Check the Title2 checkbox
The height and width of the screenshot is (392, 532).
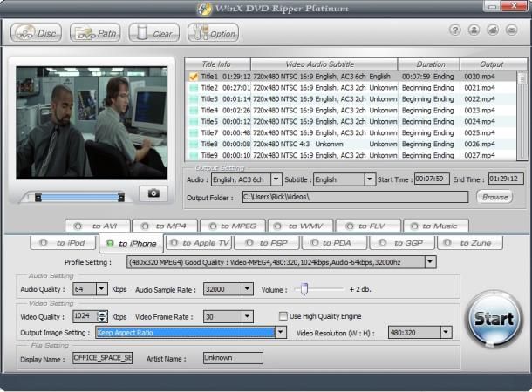click(x=194, y=88)
